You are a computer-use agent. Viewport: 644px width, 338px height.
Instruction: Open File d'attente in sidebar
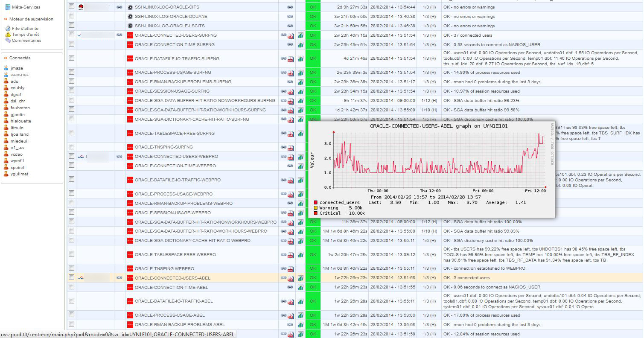click(25, 29)
